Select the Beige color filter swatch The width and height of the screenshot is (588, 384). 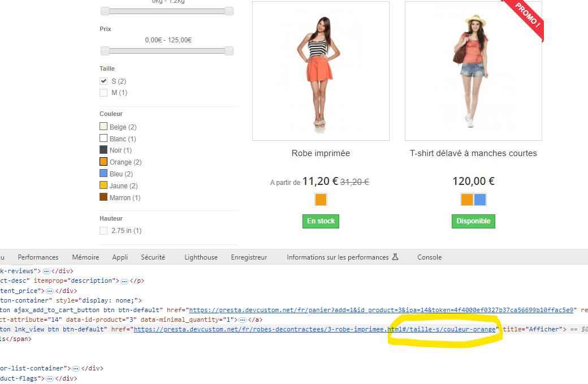[103, 126]
